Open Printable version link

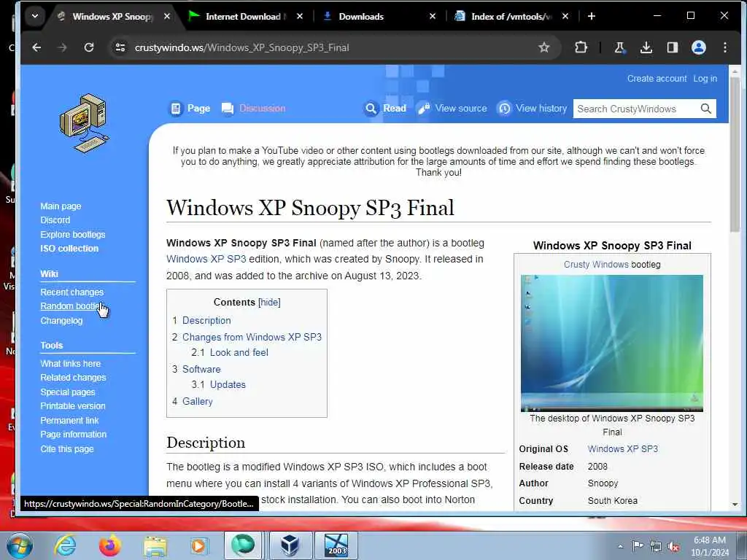tap(72, 406)
